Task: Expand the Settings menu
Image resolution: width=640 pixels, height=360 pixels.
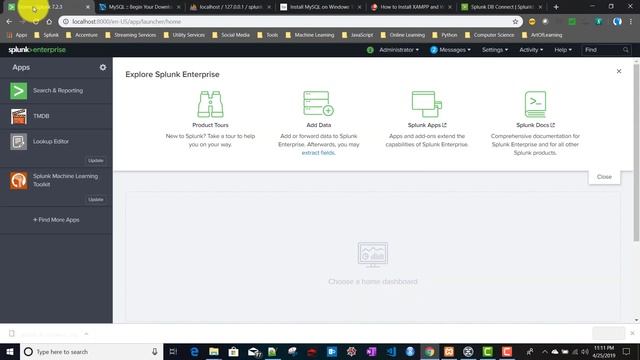Action: click(x=495, y=50)
